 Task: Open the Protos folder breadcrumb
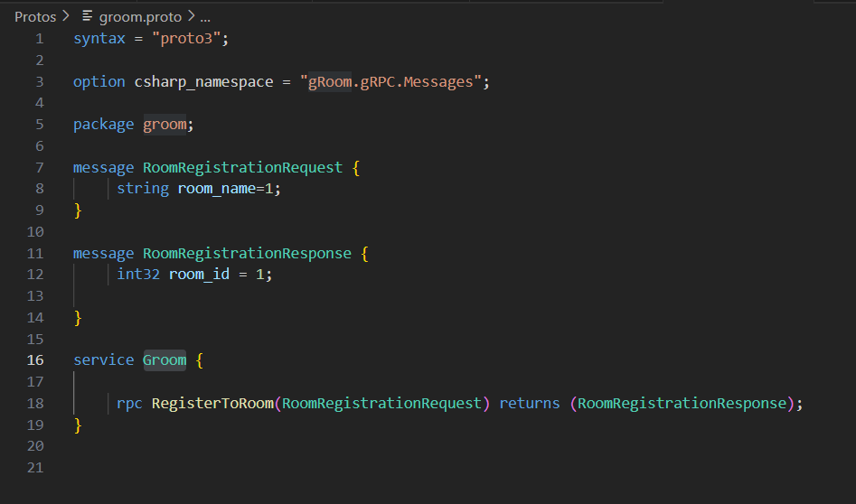(35, 16)
